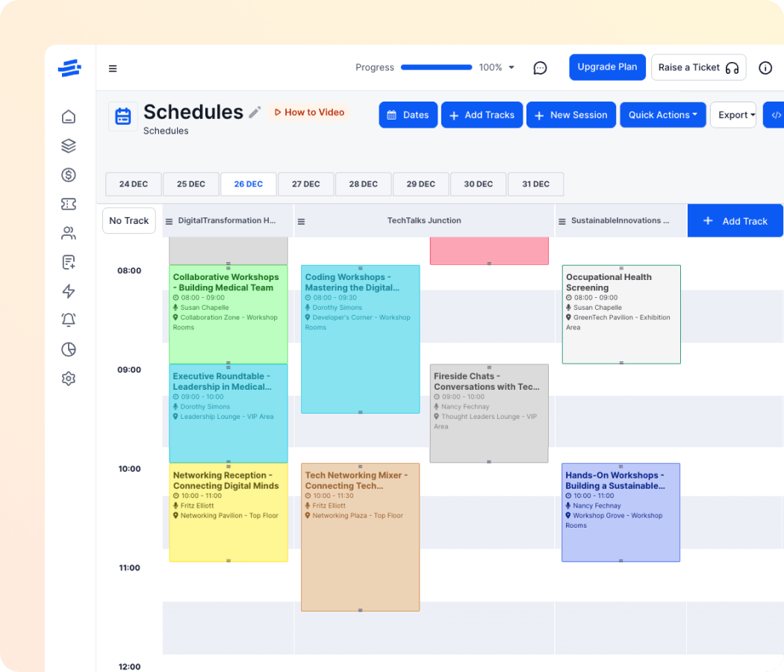Select the 31 DEC date tab
This screenshot has width=784, height=672.
pos(536,184)
